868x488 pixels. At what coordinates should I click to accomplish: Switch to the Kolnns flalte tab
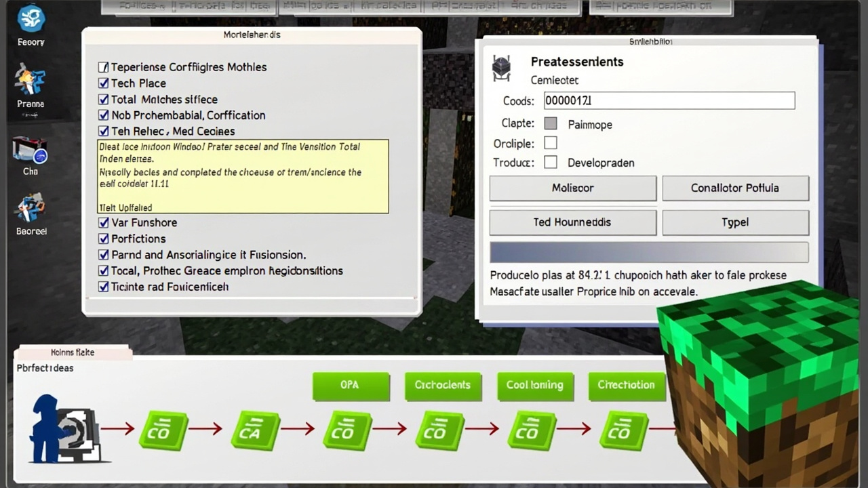pos(73,352)
